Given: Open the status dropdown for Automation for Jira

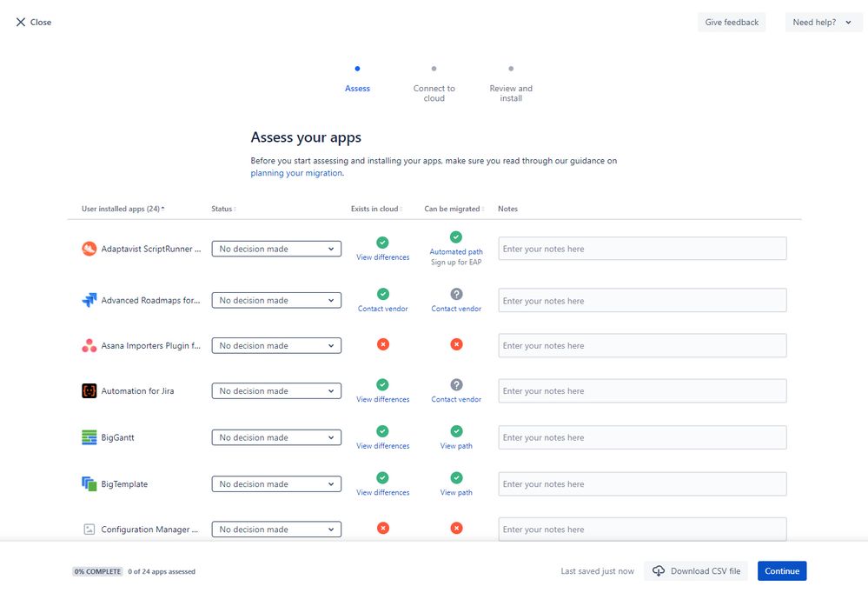Looking at the screenshot, I should click(276, 390).
